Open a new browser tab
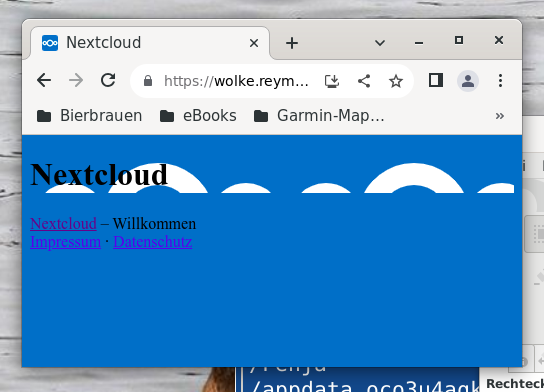 (292, 43)
